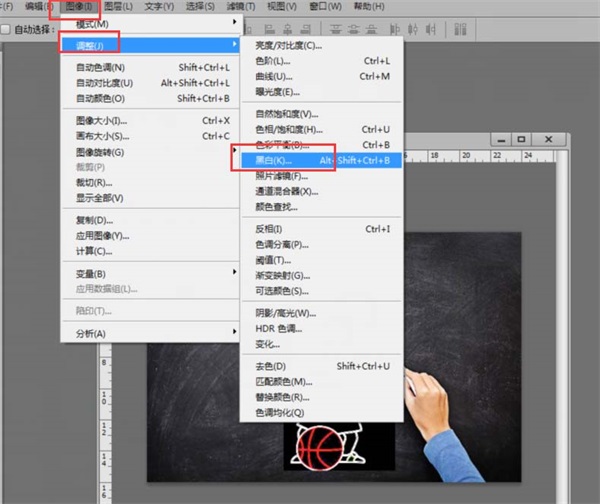This screenshot has width=600, height=504.
Task: Select 计算(C)... menu item
Action: [151, 251]
